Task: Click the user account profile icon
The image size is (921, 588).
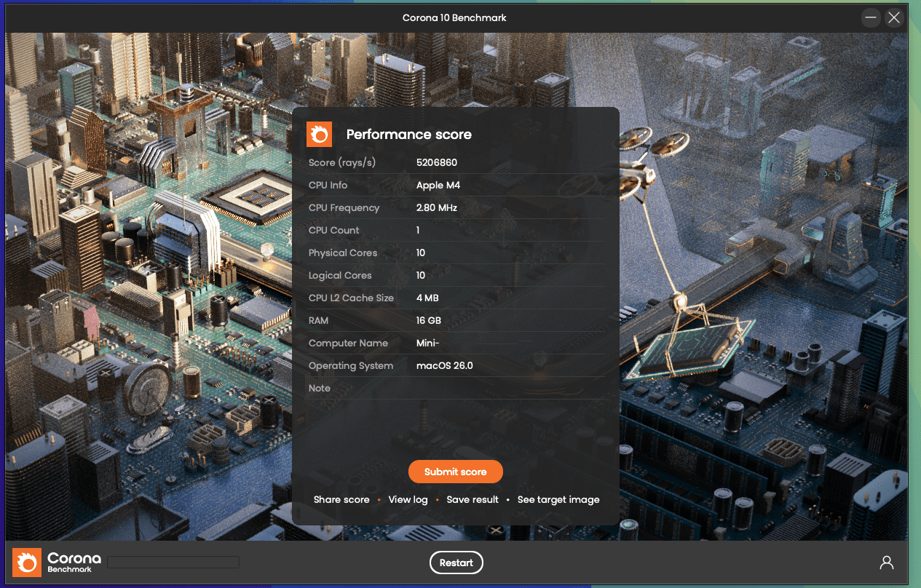Action: click(x=887, y=563)
